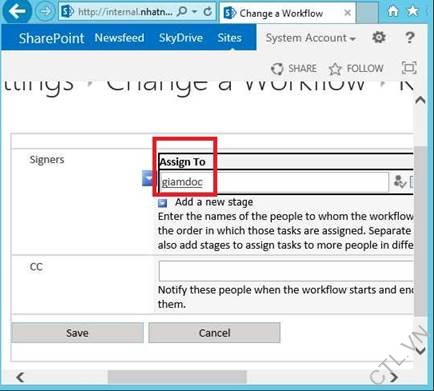Click the Add a new stage icon

point(162,203)
